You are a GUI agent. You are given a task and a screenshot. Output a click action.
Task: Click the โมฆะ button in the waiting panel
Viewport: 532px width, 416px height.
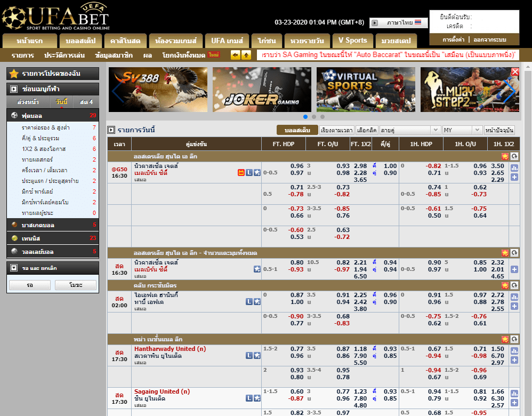coord(76,285)
